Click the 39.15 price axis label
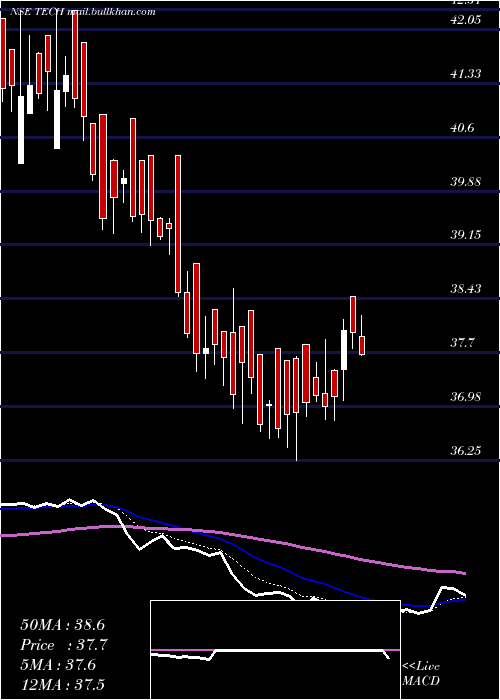This screenshot has height=700, width=500. 466,235
